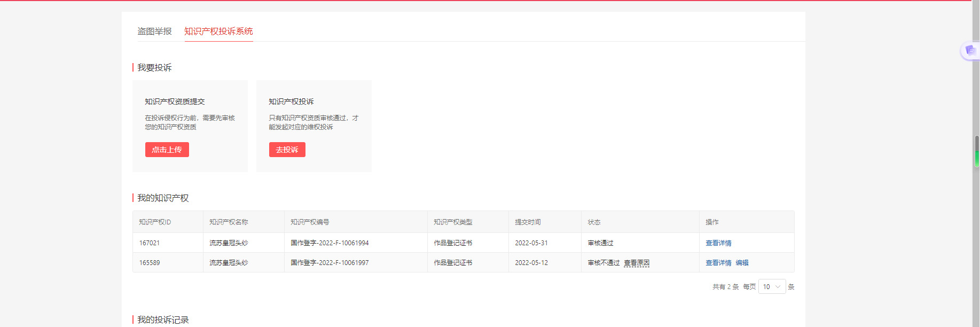Click status text 审核通过

(600, 243)
